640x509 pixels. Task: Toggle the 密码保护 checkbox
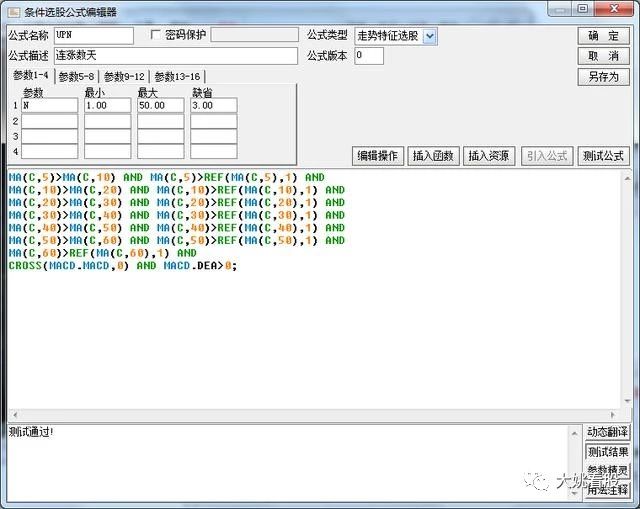pyautogui.click(x=156, y=35)
